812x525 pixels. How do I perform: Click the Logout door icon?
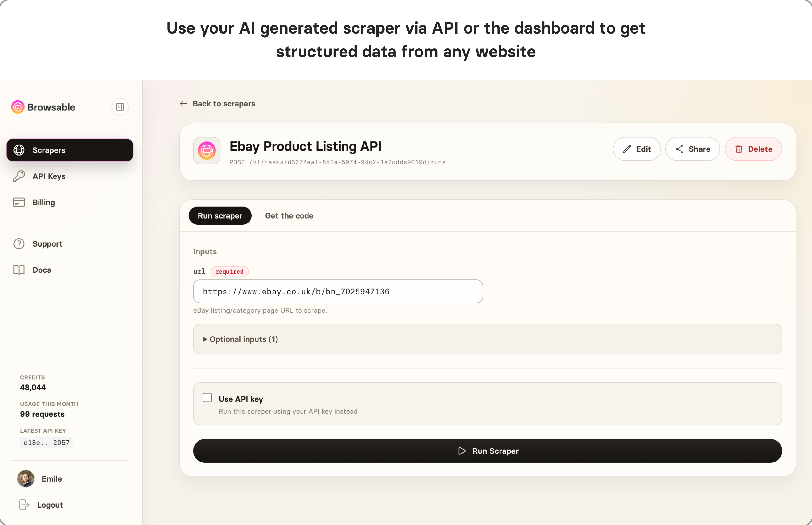[24, 505]
